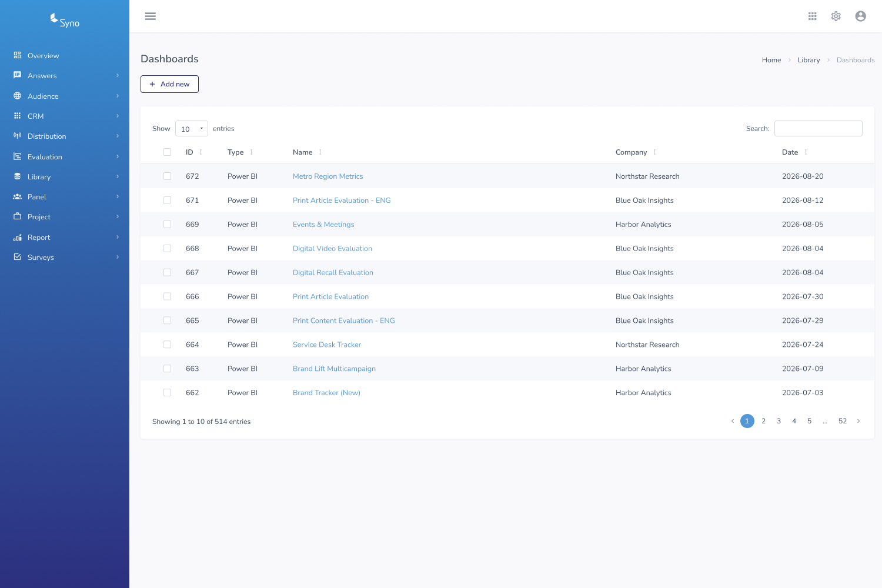Check the row 669 Events & Meetings checkbox

(167, 225)
